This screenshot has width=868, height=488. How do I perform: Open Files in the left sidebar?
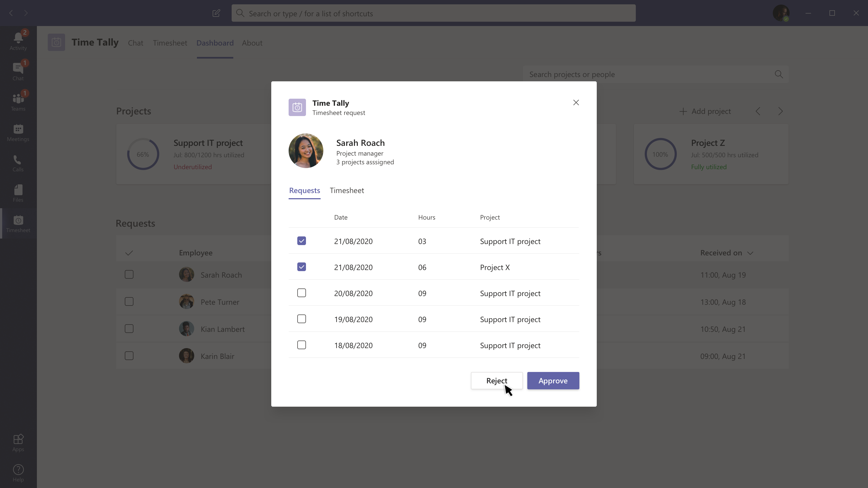18,193
